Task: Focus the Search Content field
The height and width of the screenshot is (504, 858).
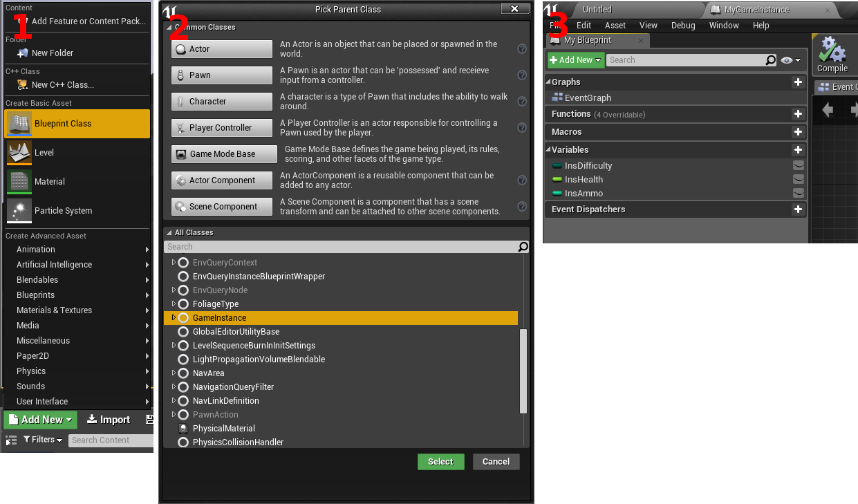Action: tap(111, 440)
